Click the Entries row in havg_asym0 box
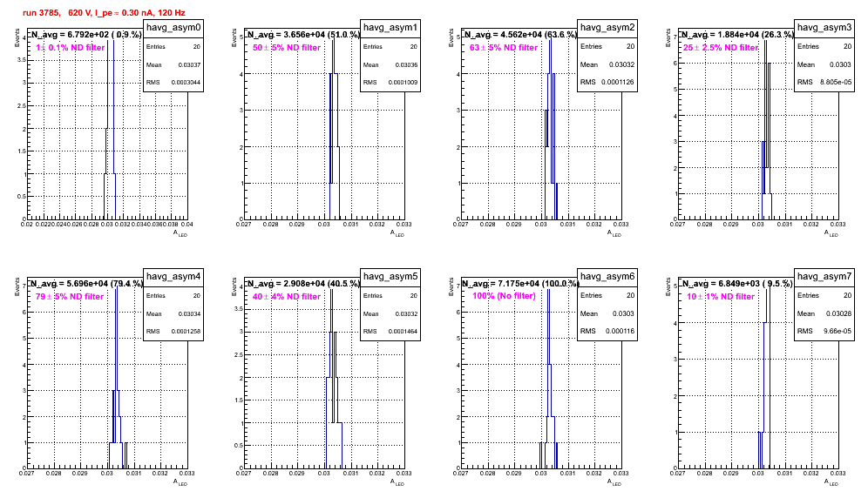The height and width of the screenshot is (498, 868). [173, 47]
